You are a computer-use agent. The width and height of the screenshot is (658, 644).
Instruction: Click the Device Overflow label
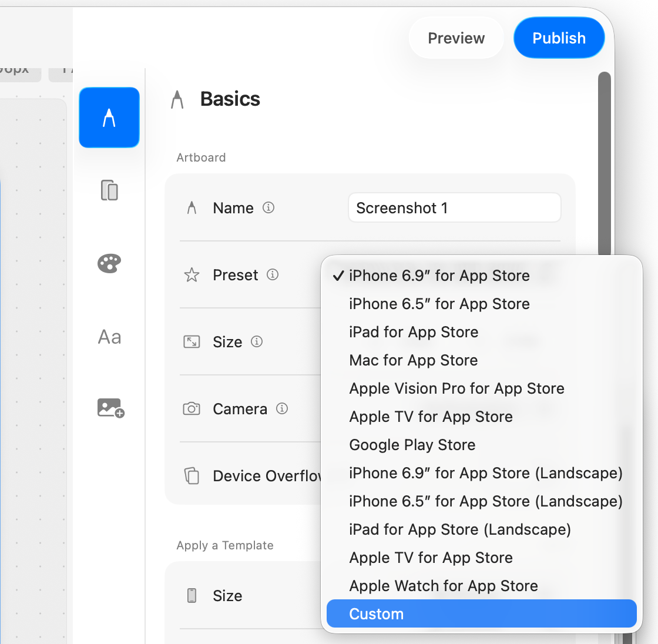tap(267, 475)
